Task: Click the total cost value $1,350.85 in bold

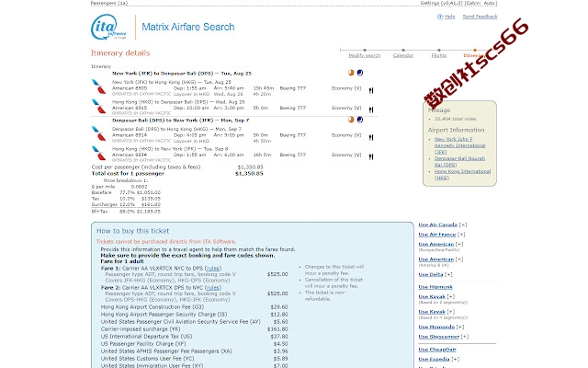Action: (x=249, y=174)
